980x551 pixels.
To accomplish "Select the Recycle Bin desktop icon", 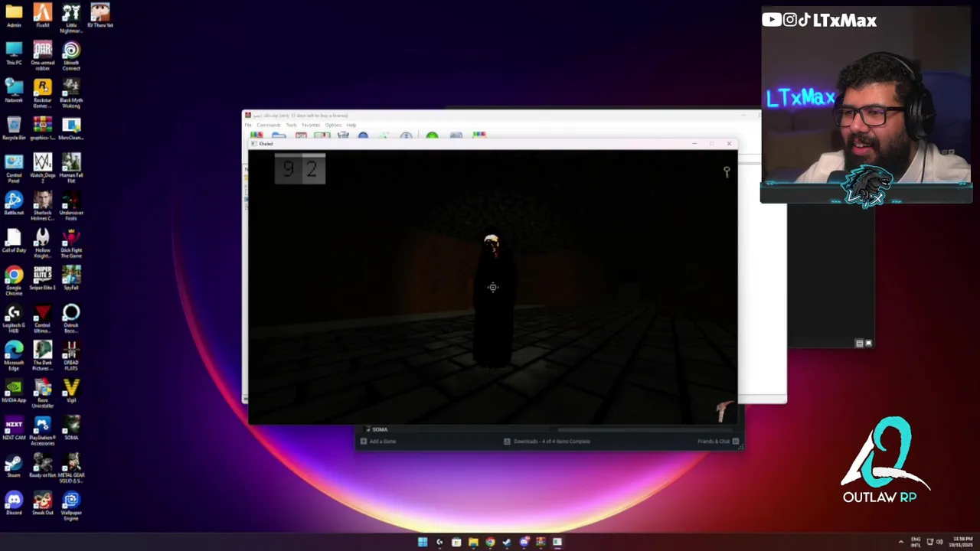I will [x=14, y=128].
